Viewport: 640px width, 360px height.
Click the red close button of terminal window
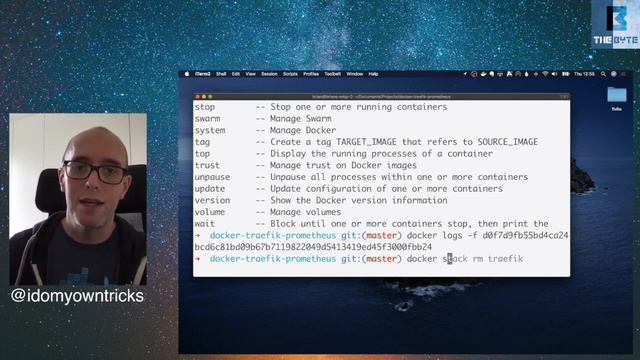click(x=198, y=97)
